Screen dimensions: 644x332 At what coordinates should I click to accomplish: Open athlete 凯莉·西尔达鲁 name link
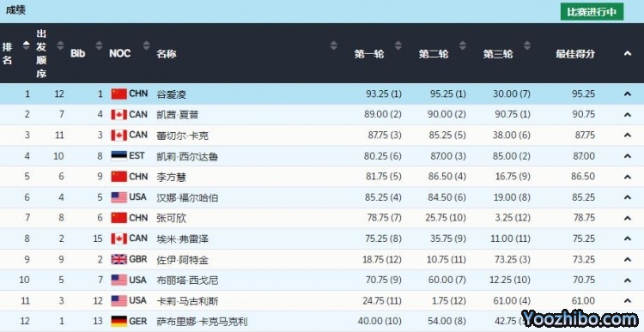187,156
